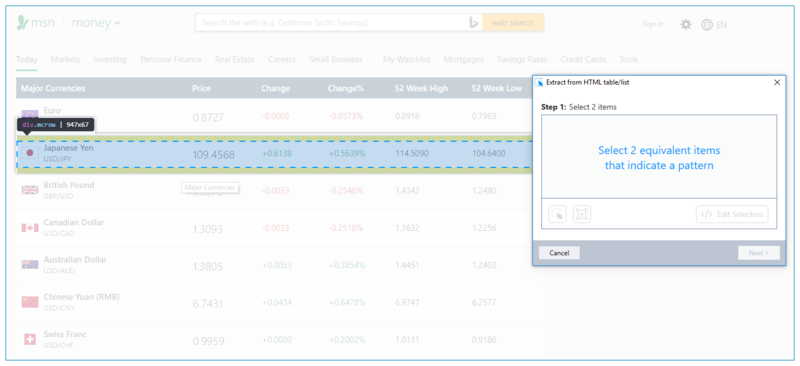Screen dimensions: 800x366
Task: Click the MSN butterfly logo
Action: pyautogui.click(x=22, y=22)
